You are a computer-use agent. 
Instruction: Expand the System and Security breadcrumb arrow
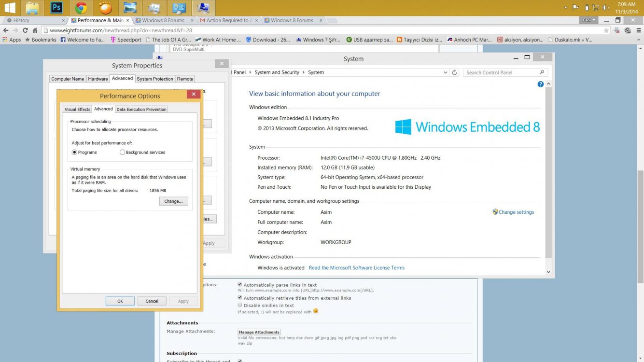304,72
